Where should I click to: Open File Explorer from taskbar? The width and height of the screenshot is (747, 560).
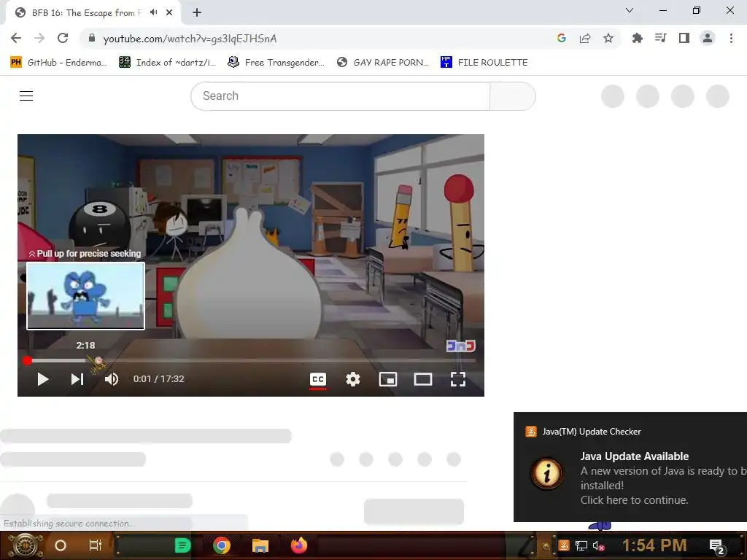click(x=260, y=545)
